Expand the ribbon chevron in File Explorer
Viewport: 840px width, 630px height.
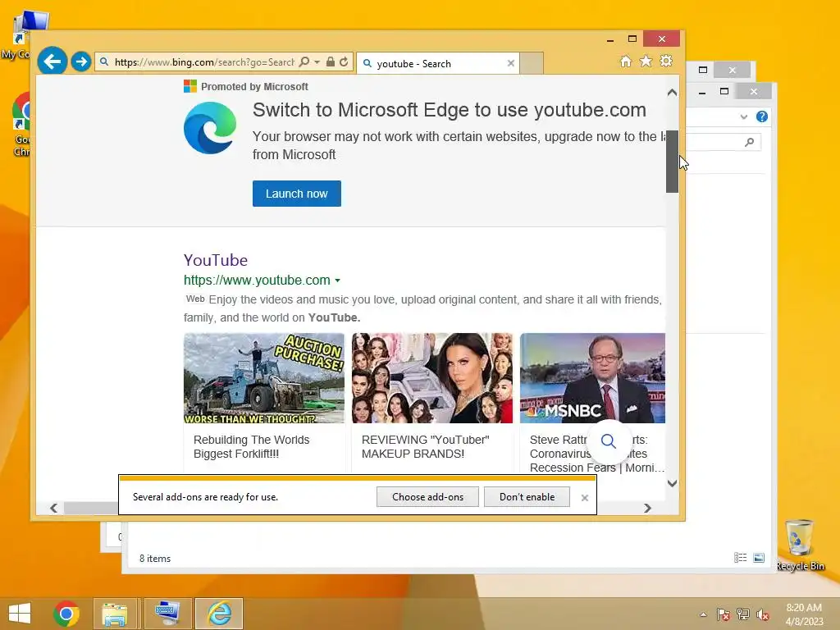coord(743,116)
